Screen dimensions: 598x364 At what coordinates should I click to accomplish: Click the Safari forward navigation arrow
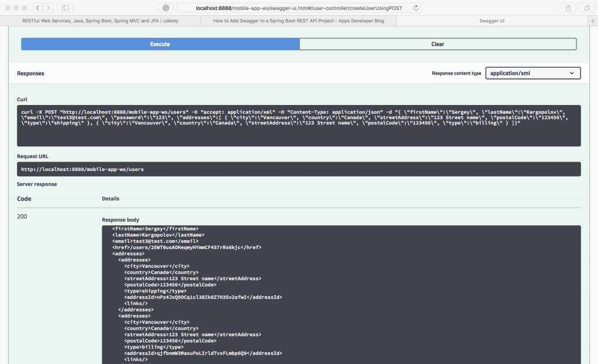pyautogui.click(x=48, y=8)
